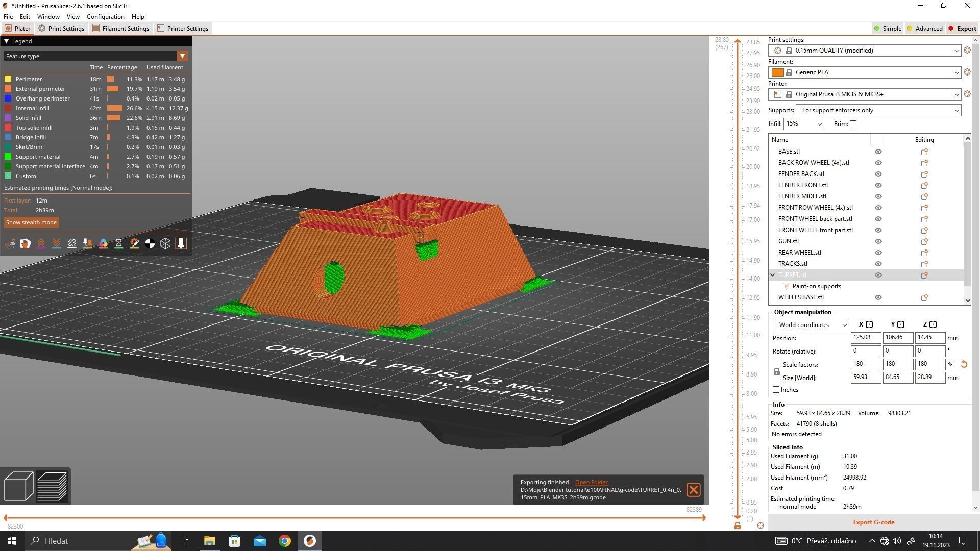Toggle color changes visibility icon
The width and height of the screenshot is (980, 551).
(x=103, y=244)
